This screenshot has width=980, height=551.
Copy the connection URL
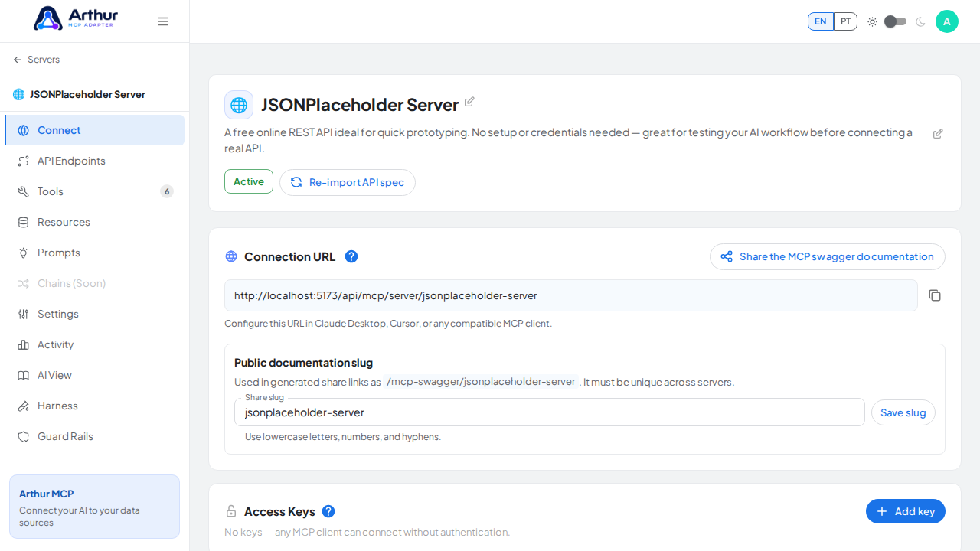coord(935,295)
